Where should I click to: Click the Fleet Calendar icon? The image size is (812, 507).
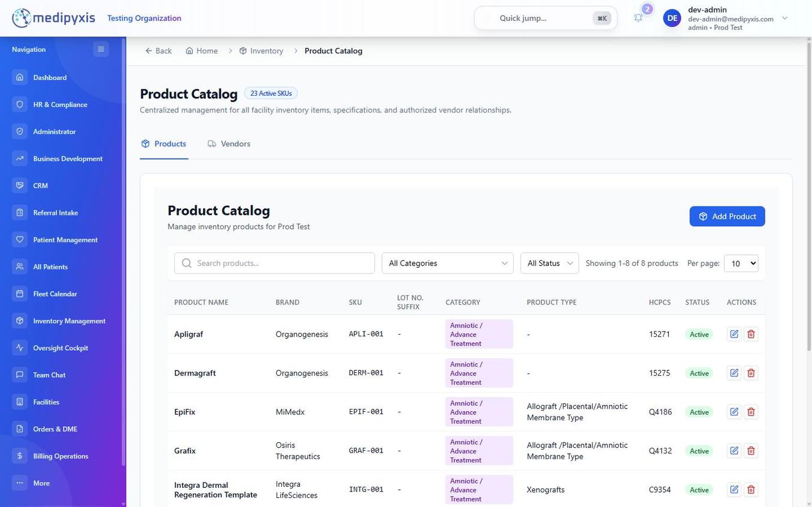click(20, 294)
